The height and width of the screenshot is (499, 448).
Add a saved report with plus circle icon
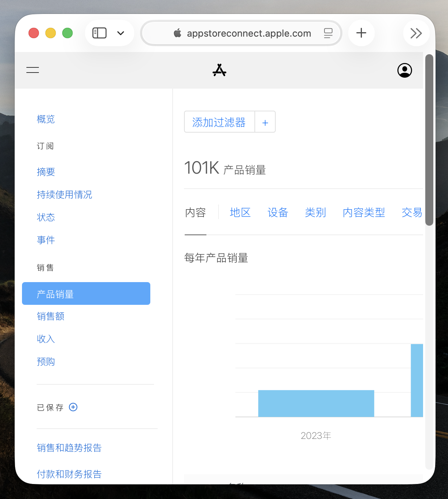tap(73, 407)
